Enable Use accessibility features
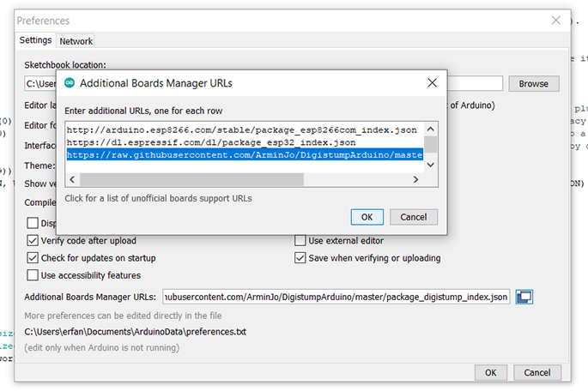Image resolution: width=588 pixels, height=391 pixels. (33, 275)
